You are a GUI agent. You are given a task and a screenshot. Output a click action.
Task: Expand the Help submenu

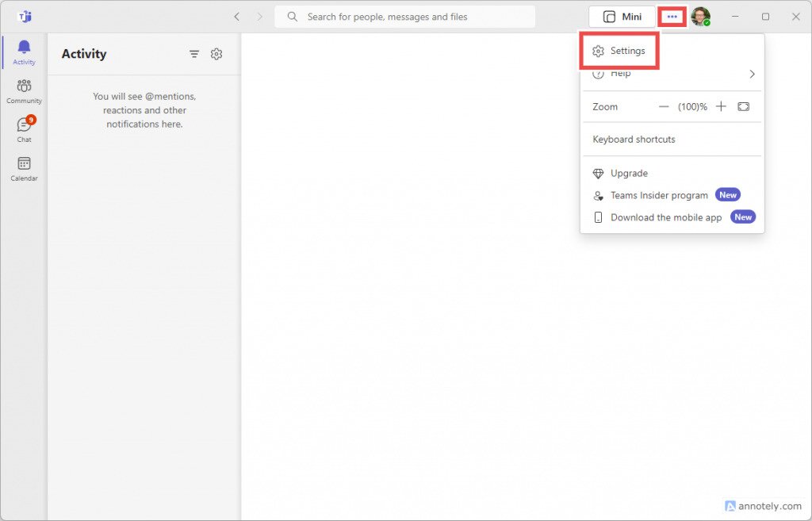pyautogui.click(x=672, y=73)
